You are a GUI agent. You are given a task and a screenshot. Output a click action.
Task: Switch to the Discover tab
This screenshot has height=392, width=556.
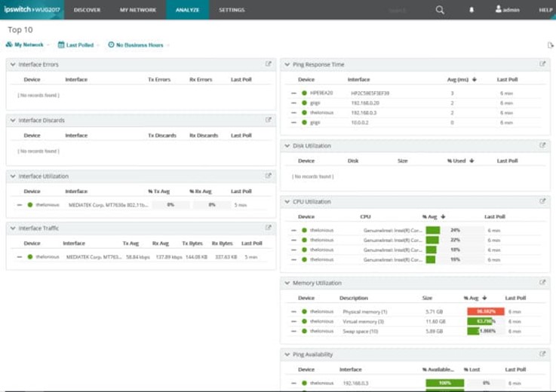tap(88, 10)
